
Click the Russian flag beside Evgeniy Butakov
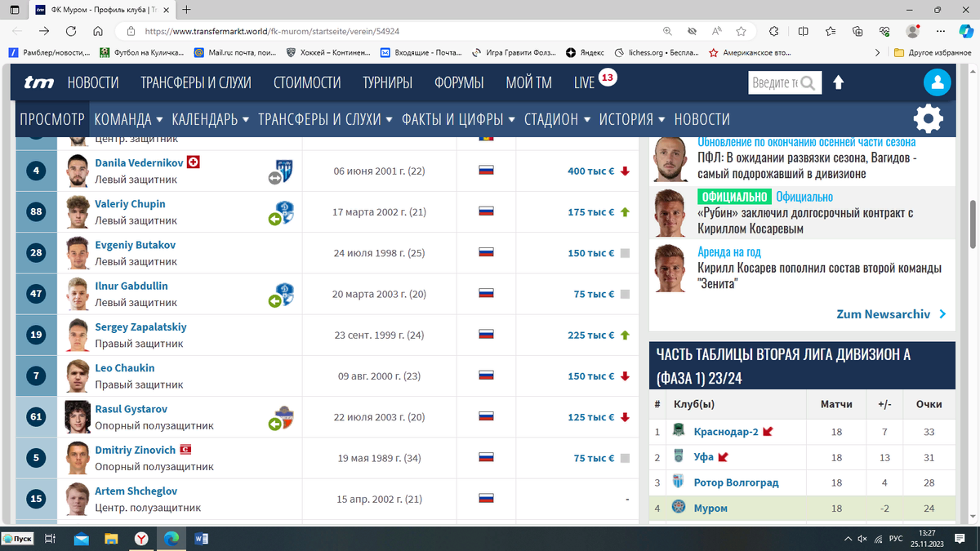click(487, 253)
